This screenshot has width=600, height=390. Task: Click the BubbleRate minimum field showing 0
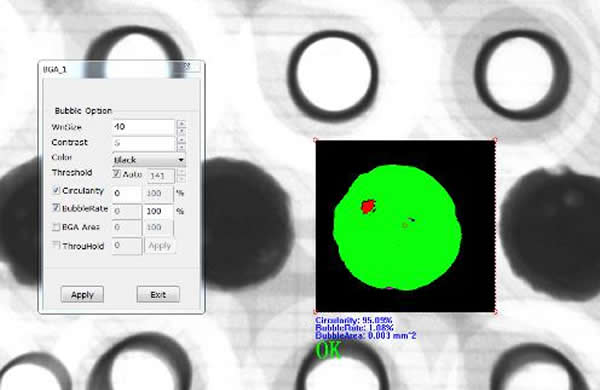pos(127,211)
